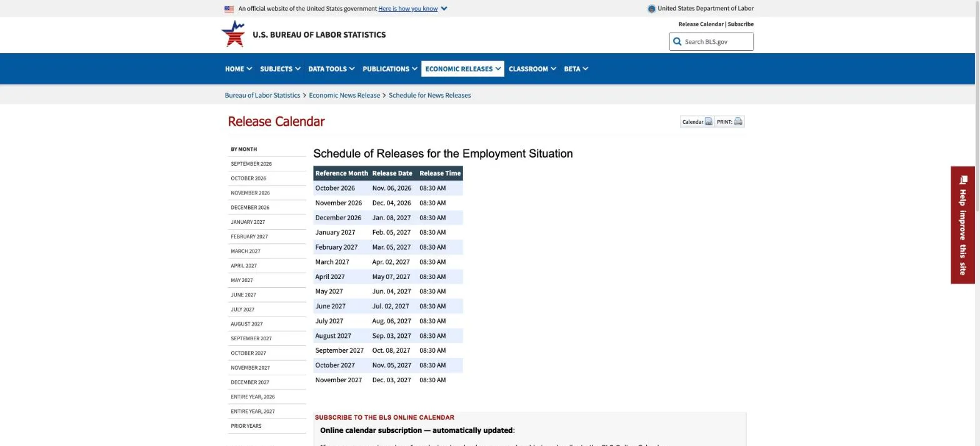Expand the SUBJECTS navigation menu
This screenshot has height=446, width=980.
(x=280, y=69)
